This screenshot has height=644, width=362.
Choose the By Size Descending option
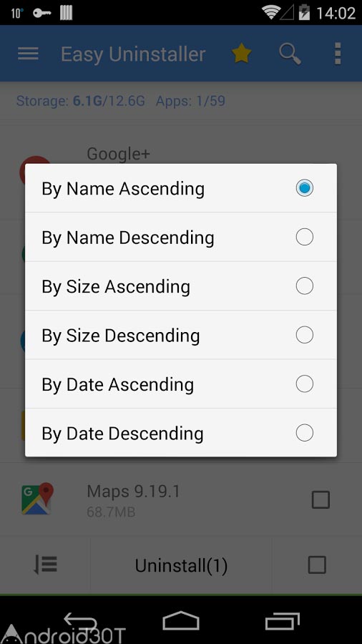[181, 335]
